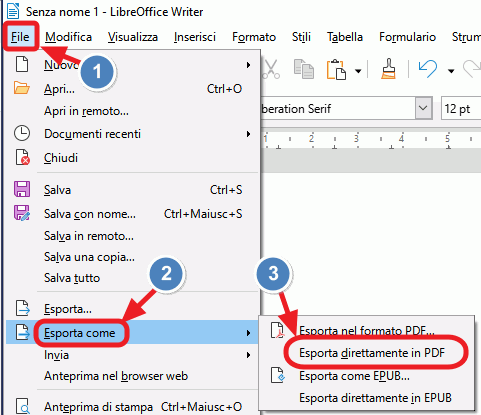
Task: Click the Apri folder icon
Action: pos(22,88)
